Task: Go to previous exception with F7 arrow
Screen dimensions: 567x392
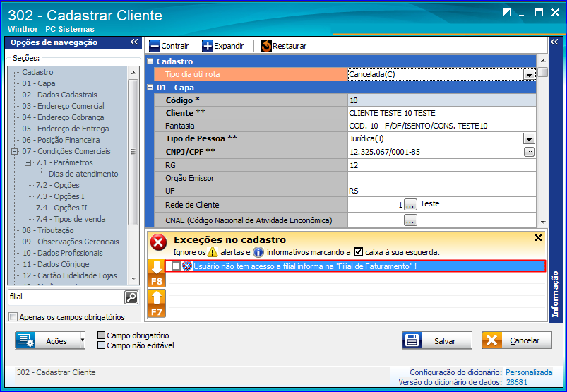Action: tap(157, 304)
